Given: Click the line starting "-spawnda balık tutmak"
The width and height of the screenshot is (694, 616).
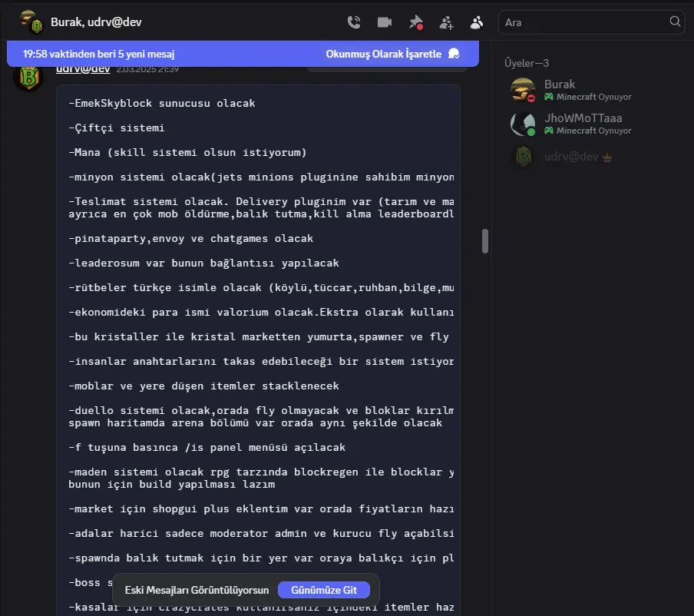Looking at the screenshot, I should (261, 558).
